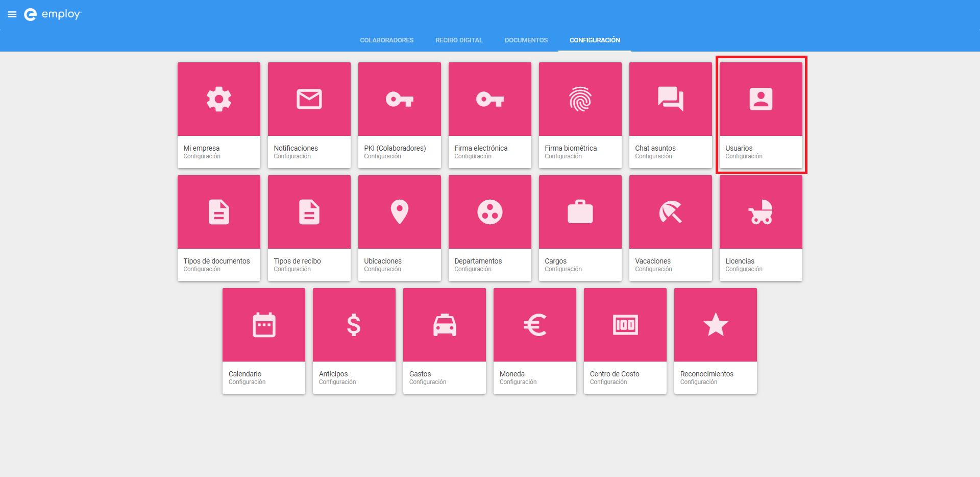Click the Anticipos label
This screenshot has width=980, height=477.
click(x=333, y=374)
